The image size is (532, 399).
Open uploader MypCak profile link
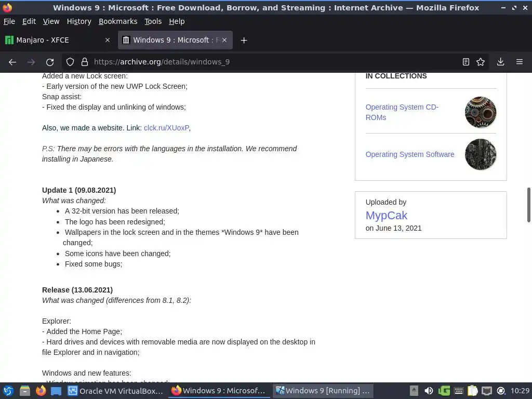tap(386, 216)
